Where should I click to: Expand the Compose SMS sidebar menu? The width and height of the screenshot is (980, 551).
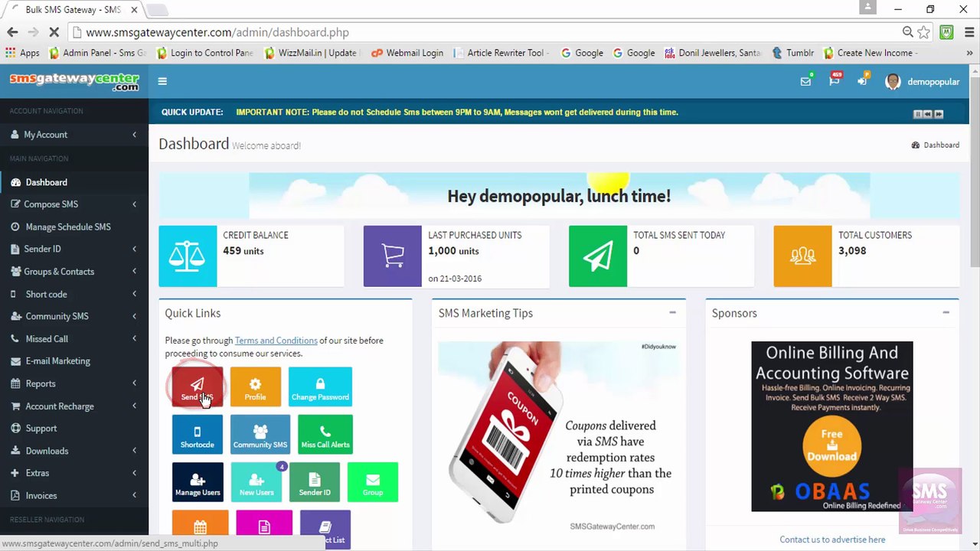(x=74, y=204)
